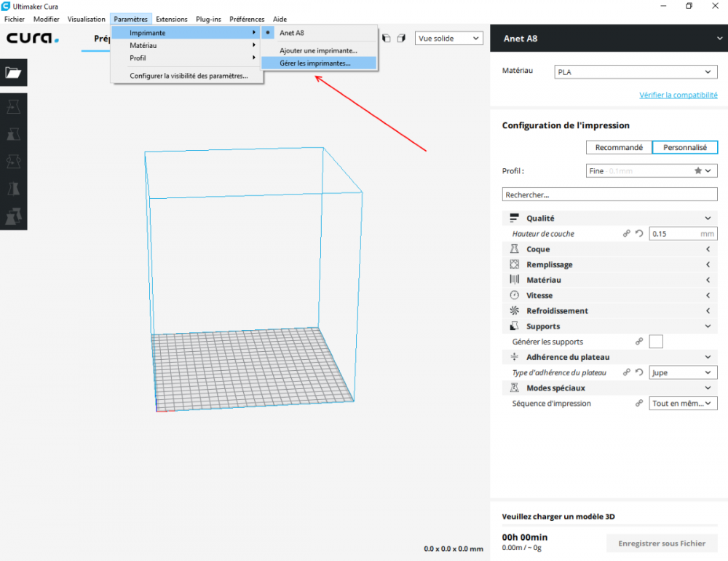Choose Ajouter une imprimante... from submenu
The width and height of the screenshot is (728, 561).
pyautogui.click(x=319, y=51)
